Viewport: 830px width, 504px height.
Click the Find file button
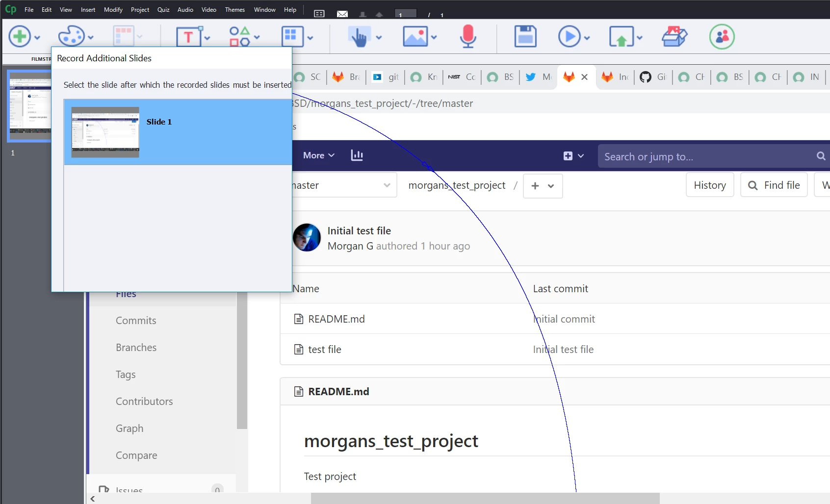(774, 185)
